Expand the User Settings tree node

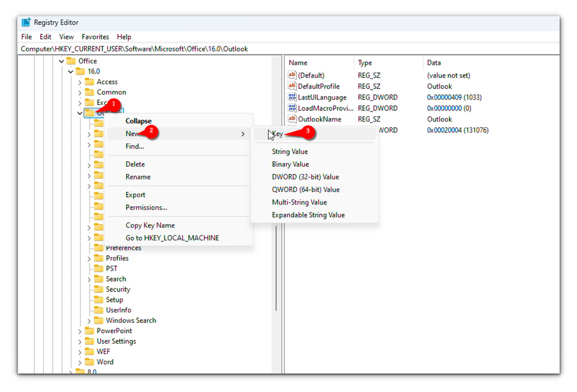point(80,342)
